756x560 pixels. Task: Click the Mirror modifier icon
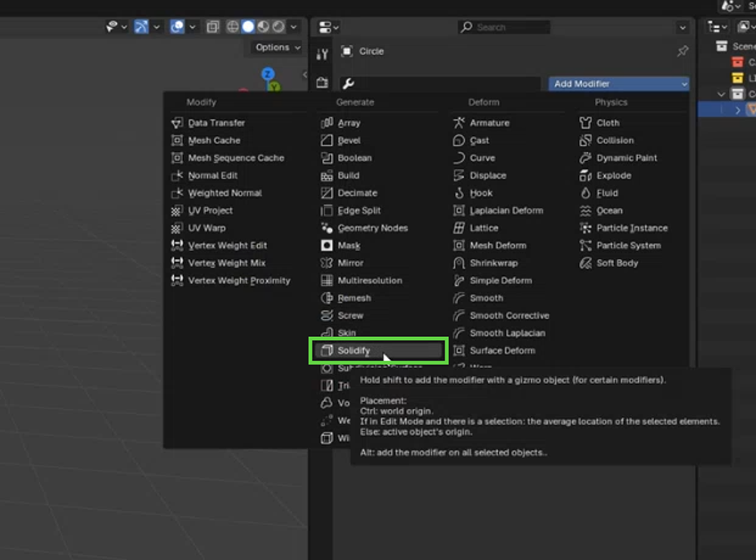click(327, 263)
